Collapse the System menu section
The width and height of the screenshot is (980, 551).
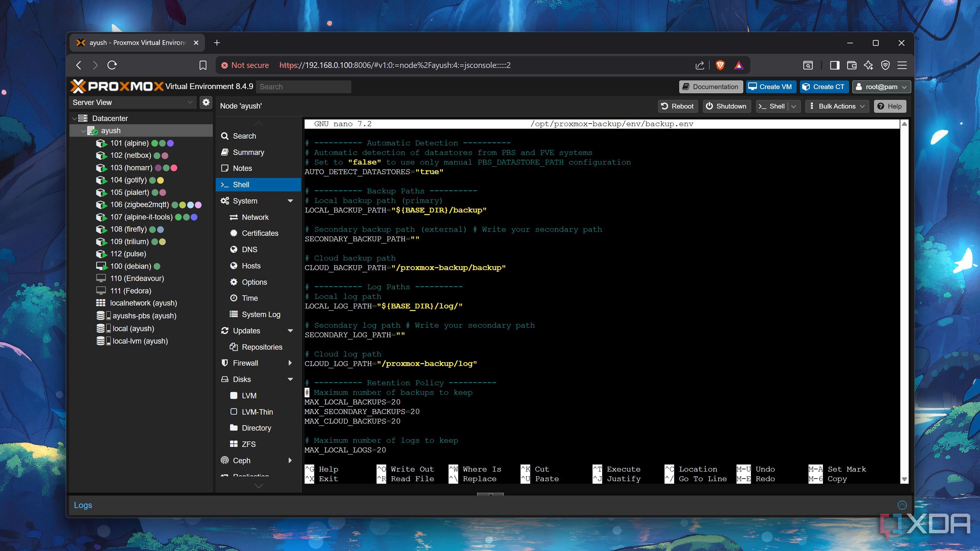pyautogui.click(x=290, y=201)
